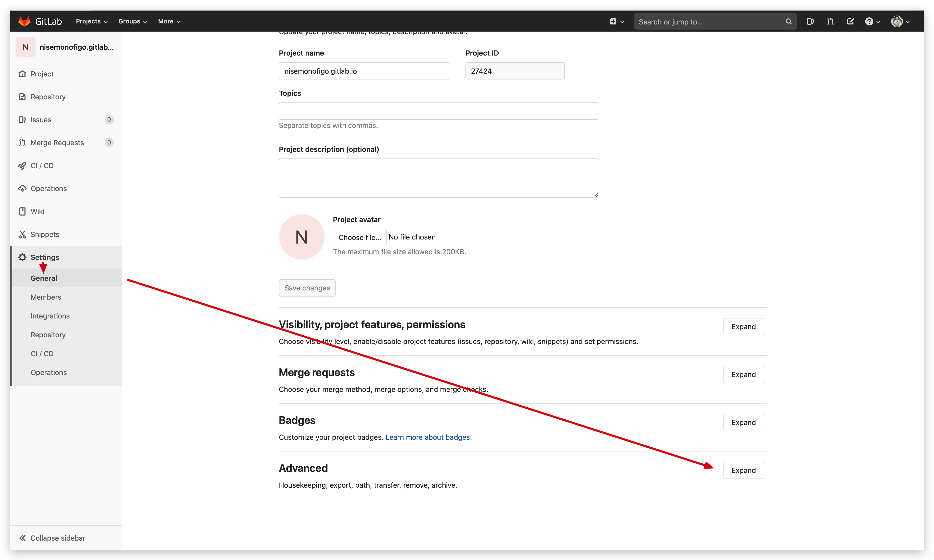Image resolution: width=934 pixels, height=560 pixels.
Task: Click the project N avatar in sidebar
Action: (x=25, y=47)
